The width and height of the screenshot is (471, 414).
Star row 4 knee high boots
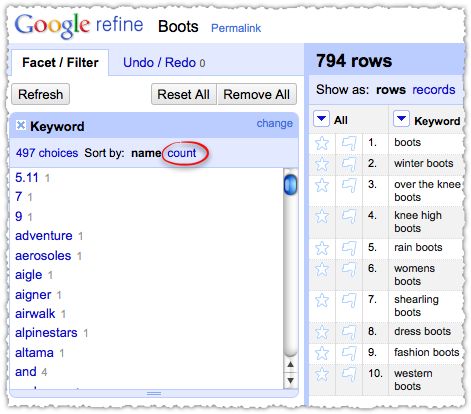[x=322, y=217]
